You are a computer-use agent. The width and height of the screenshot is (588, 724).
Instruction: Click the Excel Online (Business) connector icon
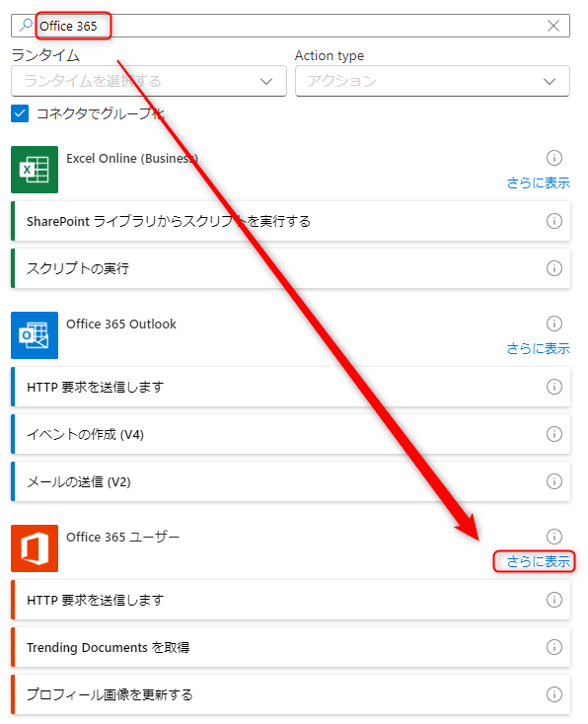tap(35, 170)
